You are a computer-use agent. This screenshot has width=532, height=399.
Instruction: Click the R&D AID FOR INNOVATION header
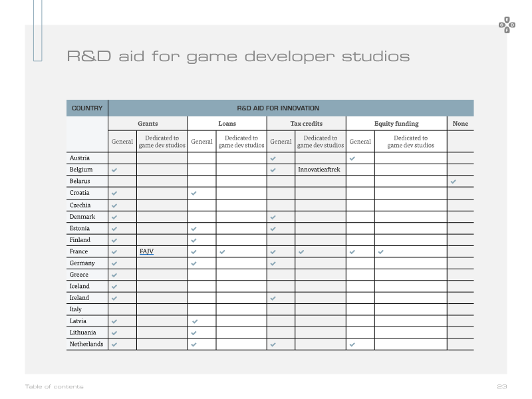click(278, 108)
